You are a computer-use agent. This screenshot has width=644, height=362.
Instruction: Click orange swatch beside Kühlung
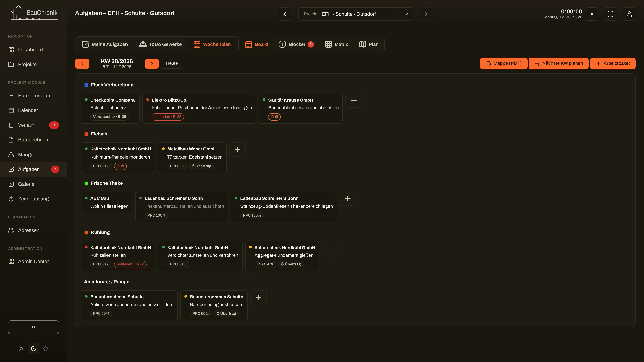pyautogui.click(x=86, y=233)
